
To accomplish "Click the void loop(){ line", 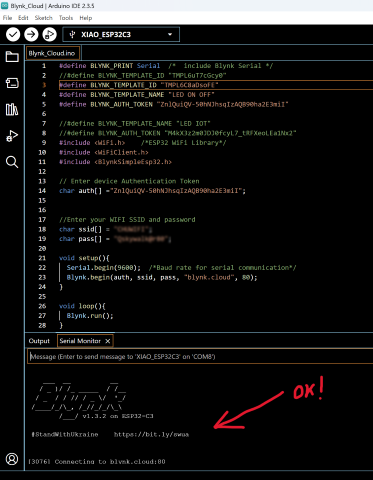I will point(82,306).
